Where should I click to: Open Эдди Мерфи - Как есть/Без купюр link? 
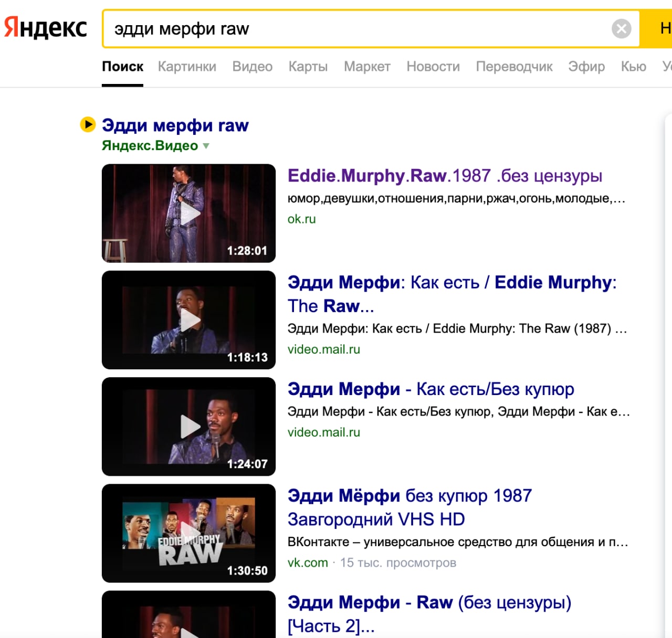coord(430,389)
